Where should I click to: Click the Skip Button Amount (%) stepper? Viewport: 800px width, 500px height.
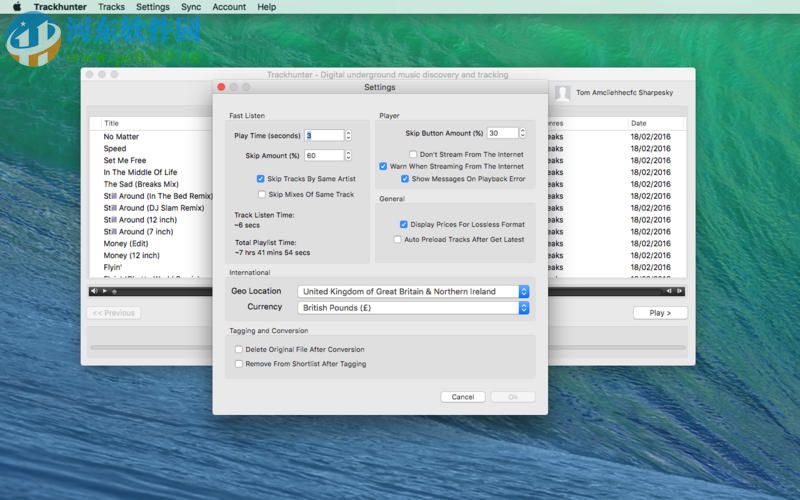pyautogui.click(x=522, y=133)
